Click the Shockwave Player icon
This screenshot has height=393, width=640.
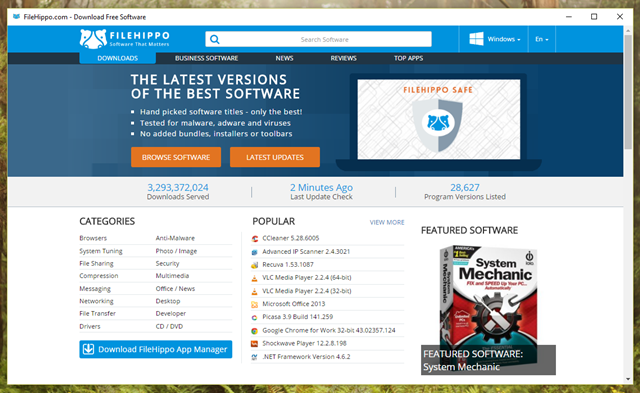pos(255,344)
